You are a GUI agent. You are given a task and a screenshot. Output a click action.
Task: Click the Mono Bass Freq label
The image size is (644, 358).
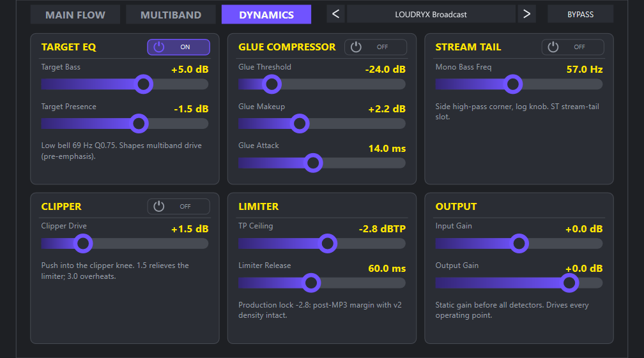pyautogui.click(x=463, y=67)
